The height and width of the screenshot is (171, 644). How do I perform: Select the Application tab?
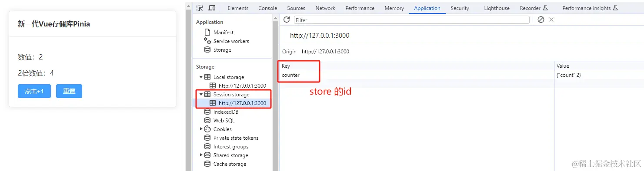pos(427,8)
